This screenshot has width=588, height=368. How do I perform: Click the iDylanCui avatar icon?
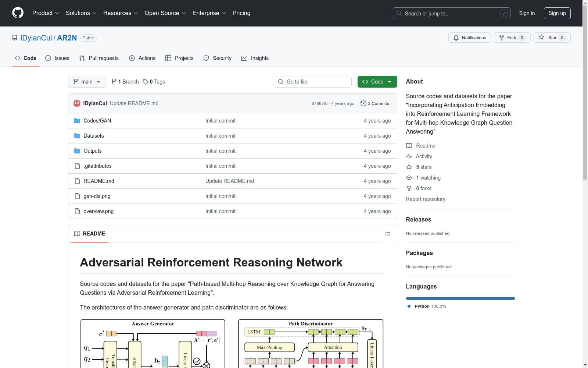[x=77, y=103]
